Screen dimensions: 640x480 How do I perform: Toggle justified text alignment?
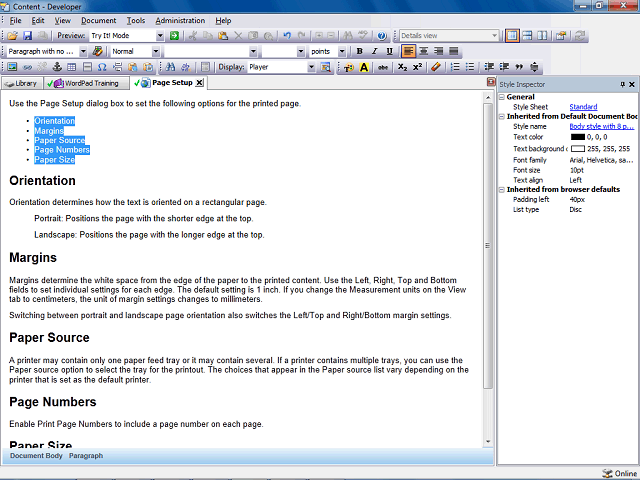coord(453,51)
